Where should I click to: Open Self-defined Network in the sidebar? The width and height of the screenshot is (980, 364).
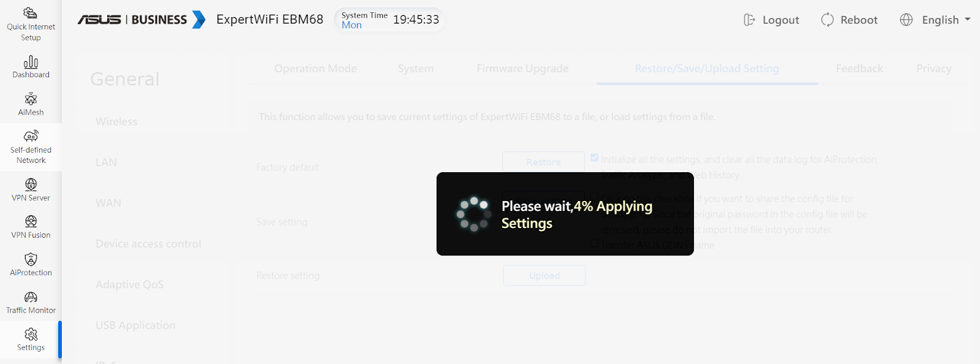31,147
